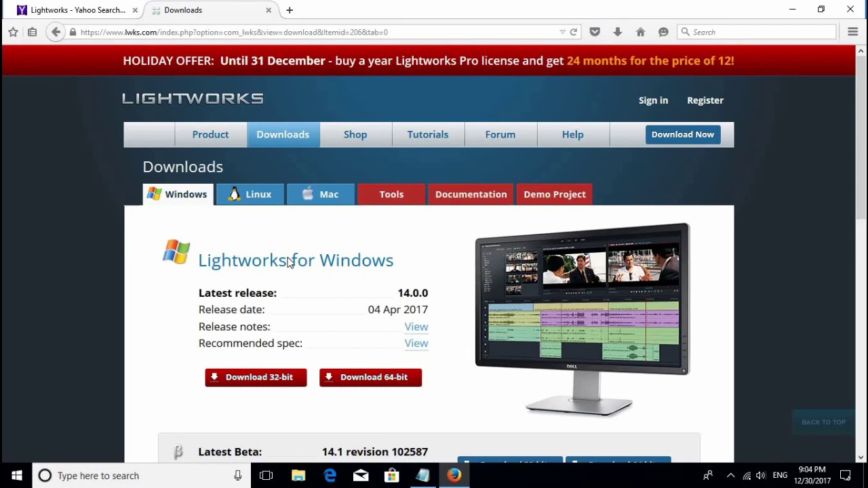Open the Pocket icon in the toolbar
The height and width of the screenshot is (488, 868).
click(x=595, y=32)
